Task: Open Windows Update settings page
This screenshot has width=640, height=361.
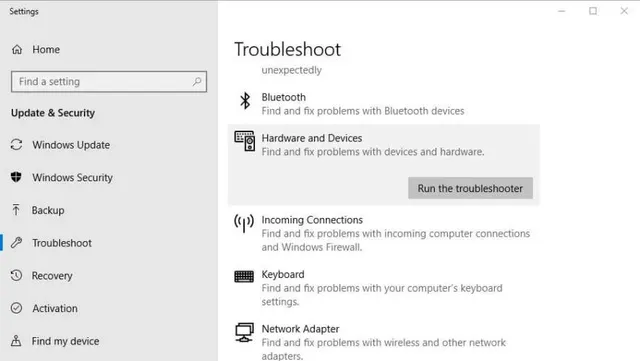Action: click(x=71, y=145)
